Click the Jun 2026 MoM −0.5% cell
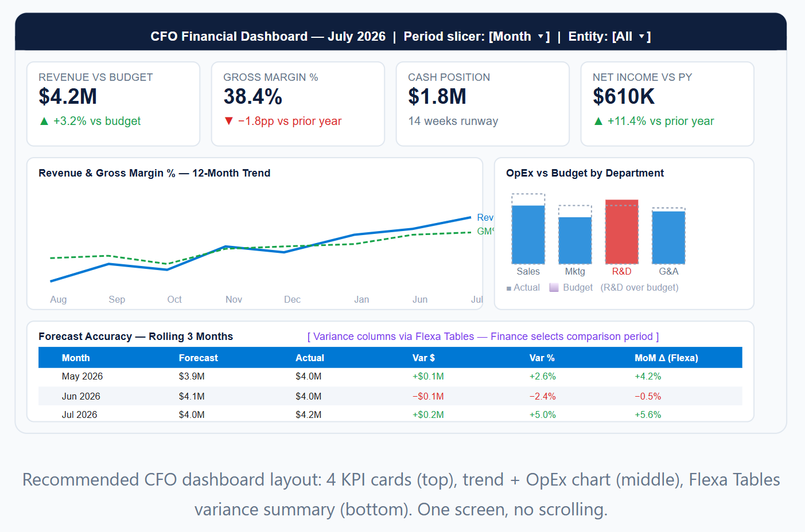This screenshot has height=532, width=805. tap(648, 396)
